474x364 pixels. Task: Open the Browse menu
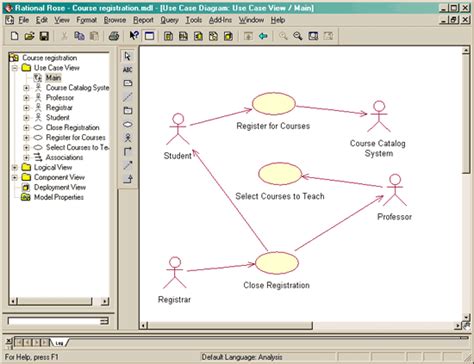(115, 20)
